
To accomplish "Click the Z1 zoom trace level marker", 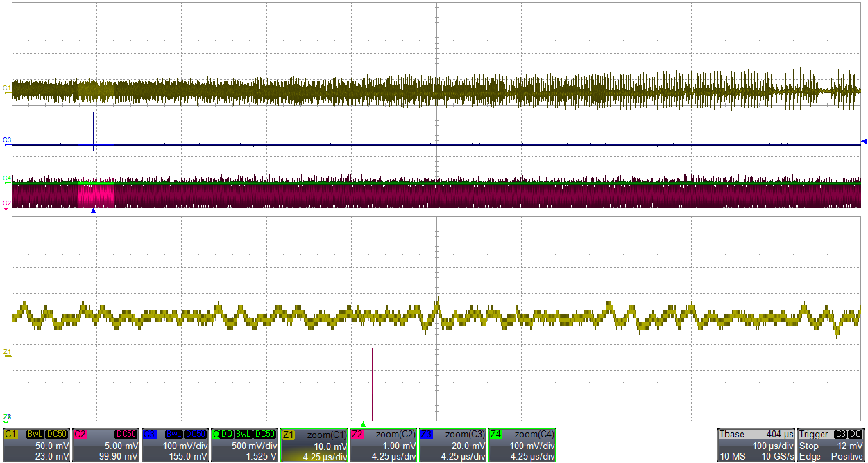I will (x=7, y=353).
